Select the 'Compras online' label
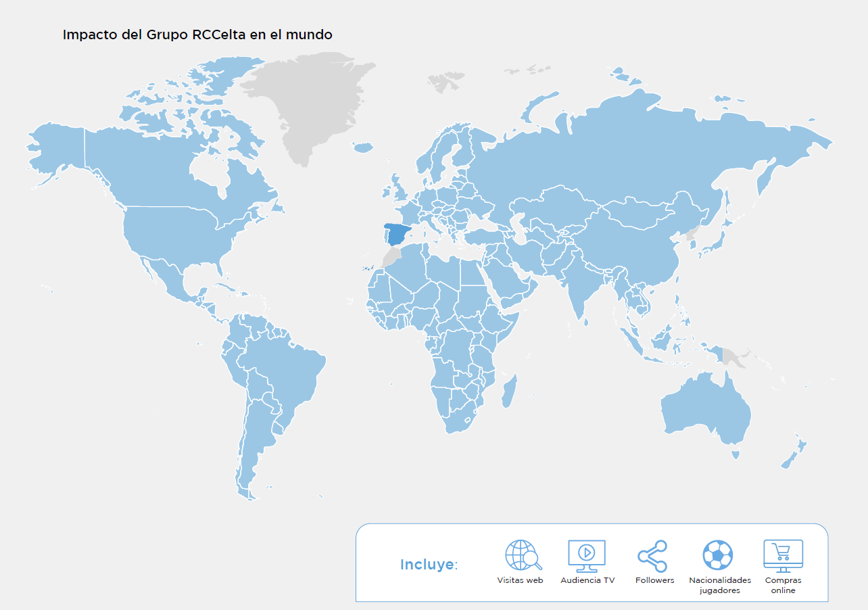The image size is (868, 610). 783,585
